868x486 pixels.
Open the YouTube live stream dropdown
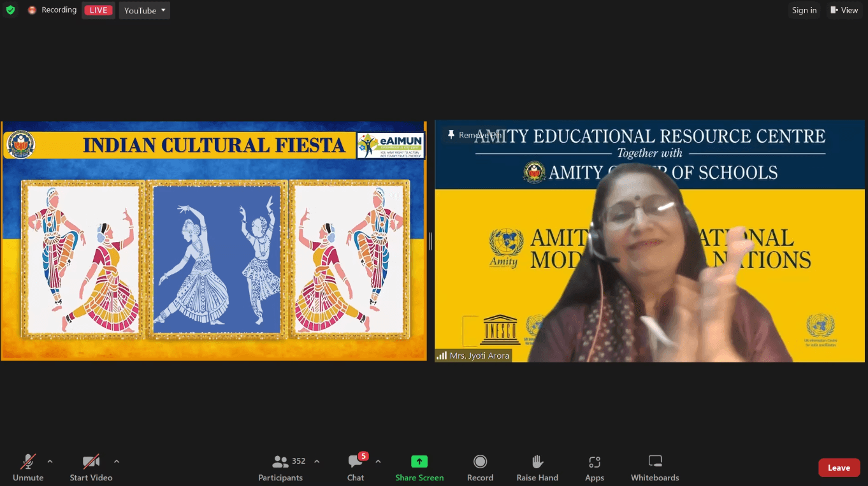tap(145, 10)
